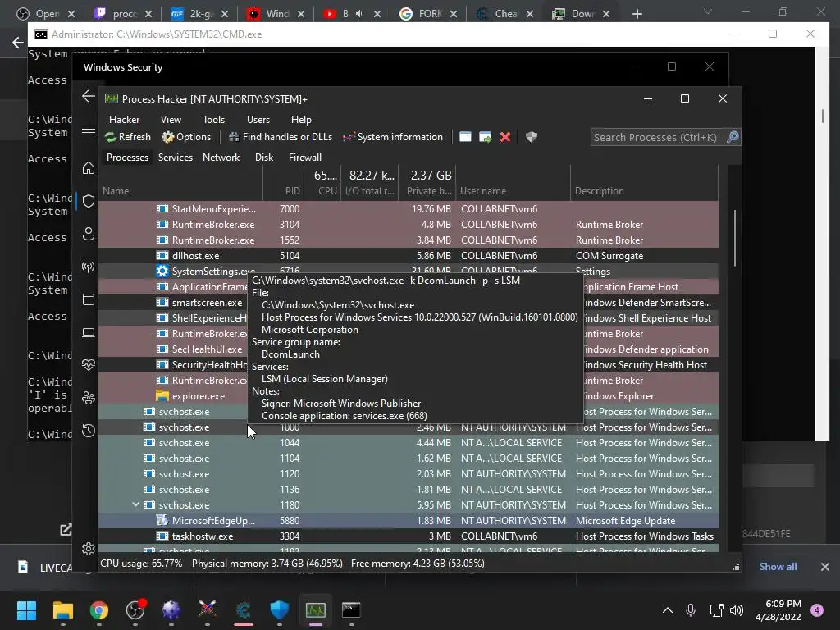The height and width of the screenshot is (630, 840).
Task: Collapse the svchost.exe PID 1180 tree node
Action: [135, 504]
